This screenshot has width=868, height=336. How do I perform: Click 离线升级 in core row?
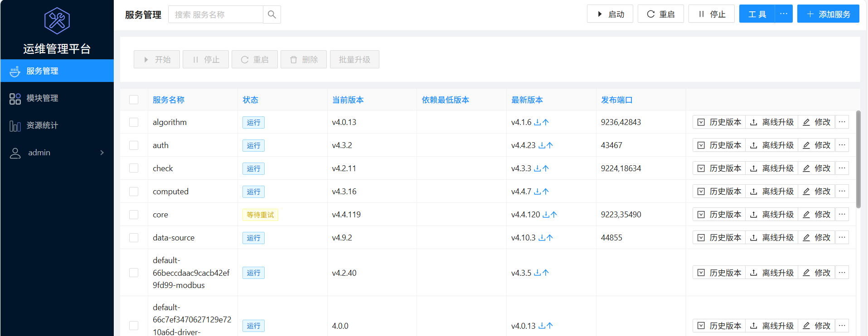click(x=772, y=215)
